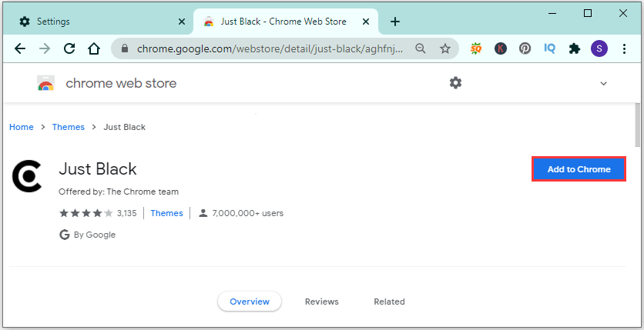Screen dimensions: 644x330
Task: Open the browser home page icon
Action: click(94, 48)
